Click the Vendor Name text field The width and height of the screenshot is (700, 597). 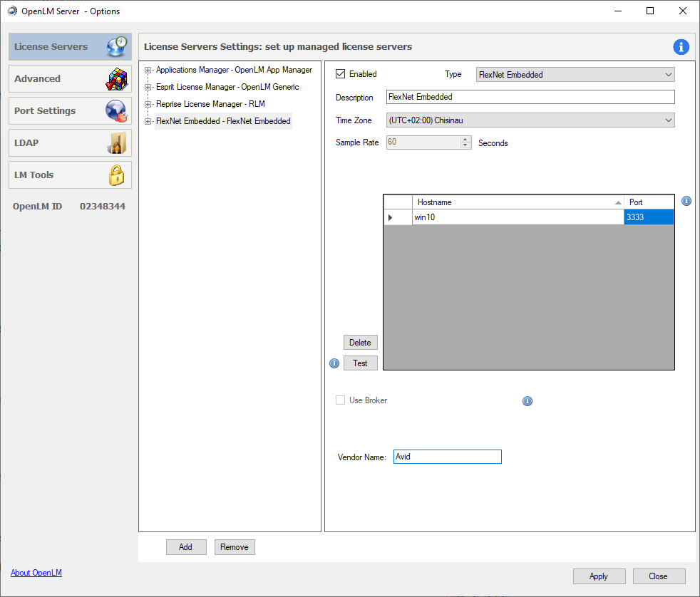coord(447,457)
